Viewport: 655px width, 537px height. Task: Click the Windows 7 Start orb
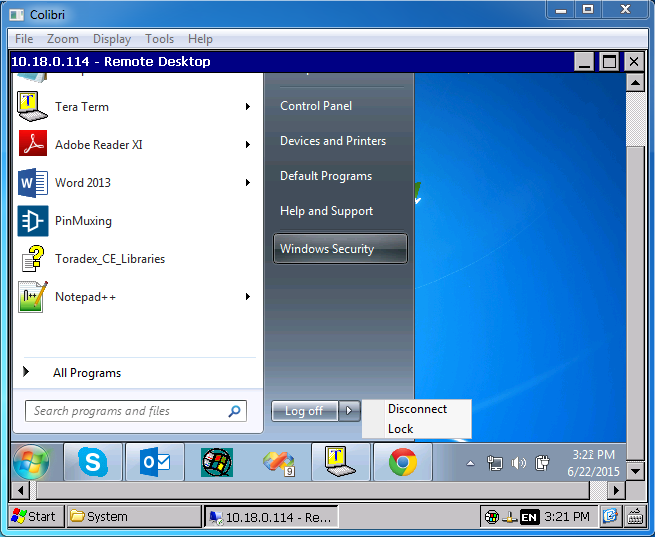click(31, 462)
